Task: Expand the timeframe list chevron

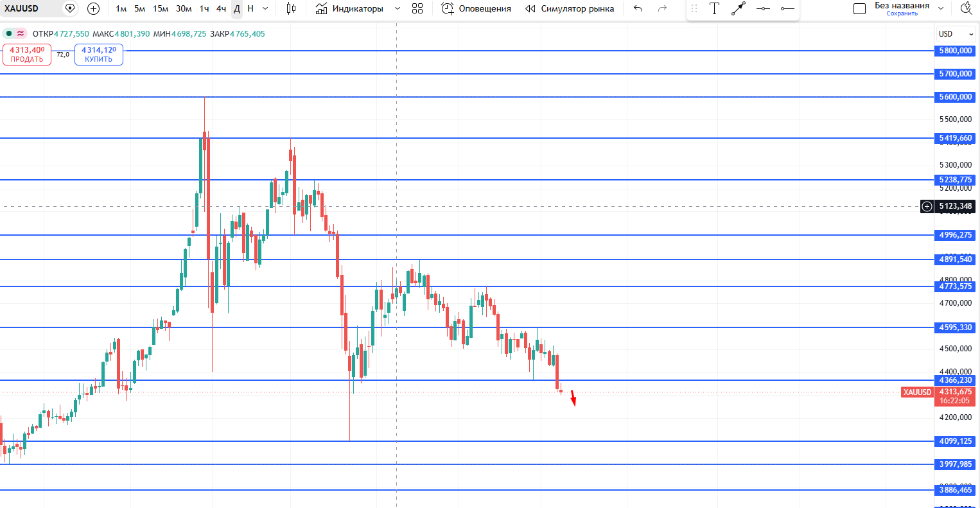Action: (265, 8)
